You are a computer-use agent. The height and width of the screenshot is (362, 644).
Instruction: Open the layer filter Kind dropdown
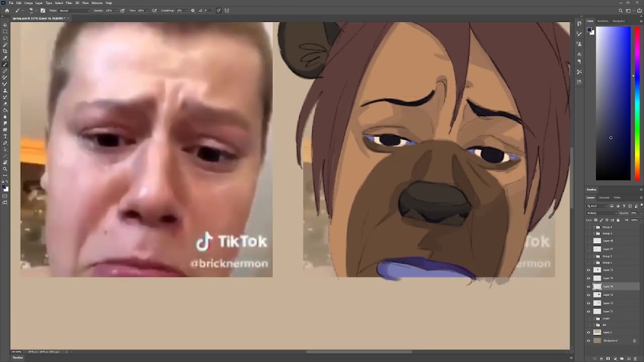(x=596, y=206)
